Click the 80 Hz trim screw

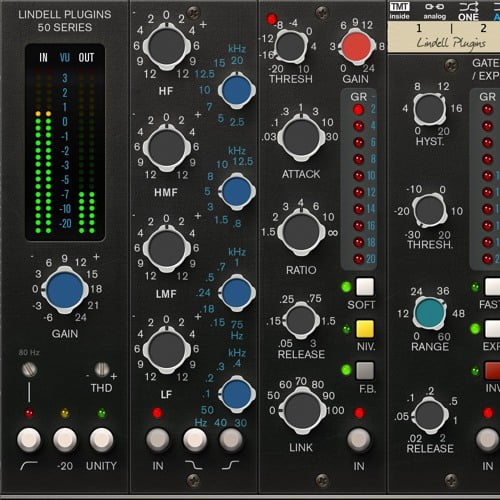pyautogui.click(x=29, y=369)
